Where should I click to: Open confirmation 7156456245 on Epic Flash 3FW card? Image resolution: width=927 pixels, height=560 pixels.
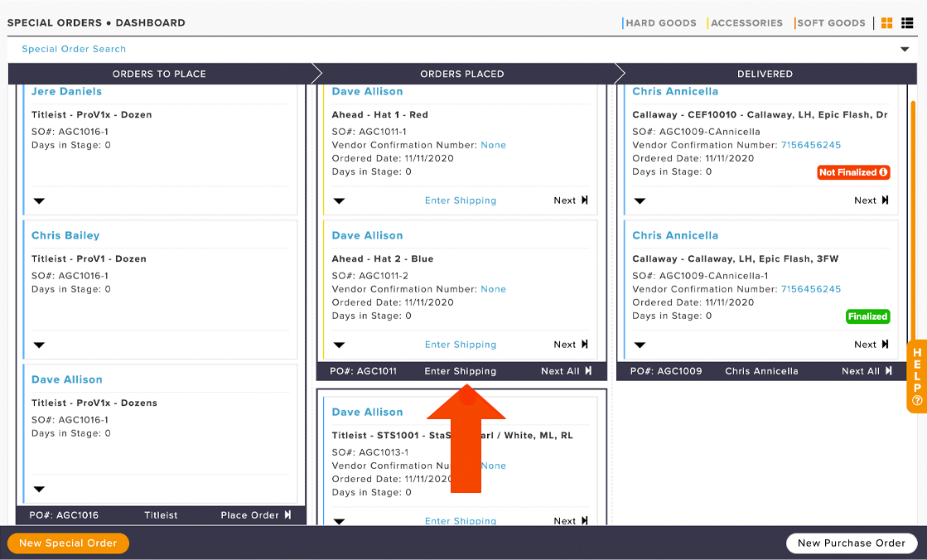(x=810, y=289)
